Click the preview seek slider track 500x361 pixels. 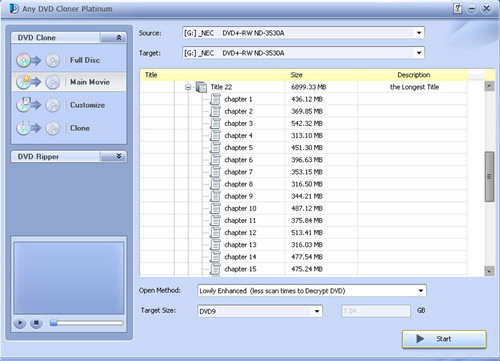pos(87,323)
